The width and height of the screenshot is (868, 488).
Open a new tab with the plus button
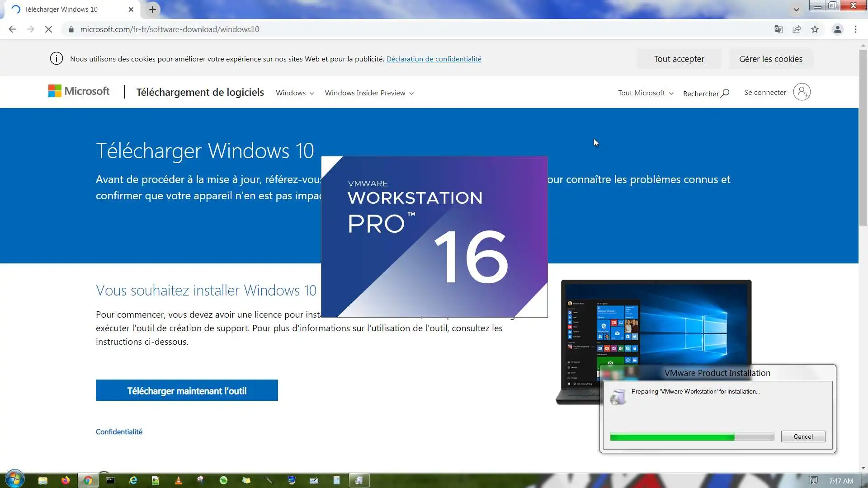(152, 9)
